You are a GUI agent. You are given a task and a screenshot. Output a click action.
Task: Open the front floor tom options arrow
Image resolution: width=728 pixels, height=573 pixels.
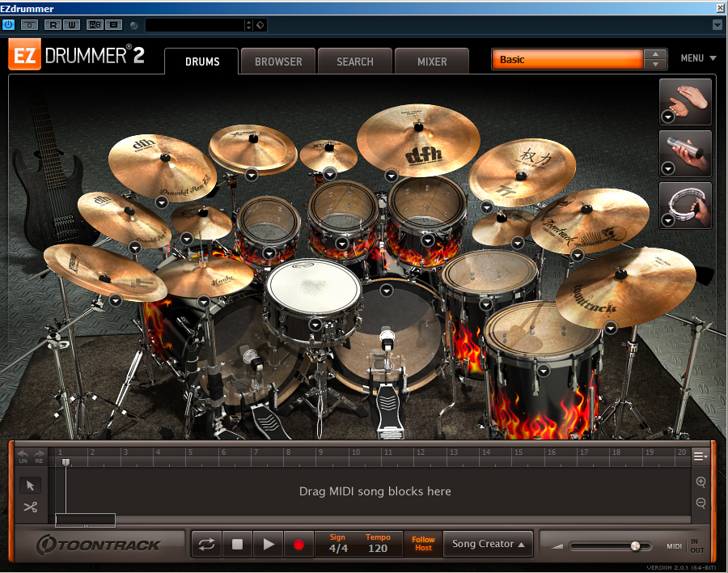[x=544, y=371]
